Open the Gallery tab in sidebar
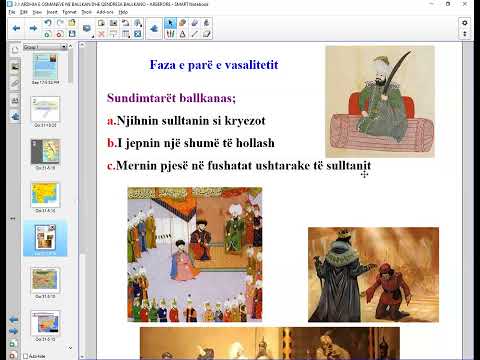Viewport: 480px width, 360px height. click(15, 67)
